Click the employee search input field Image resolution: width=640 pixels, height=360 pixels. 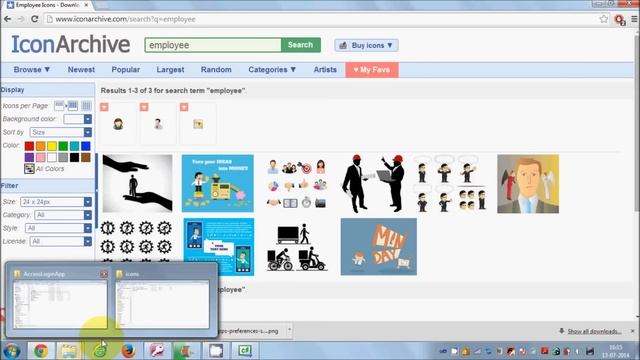click(x=213, y=45)
